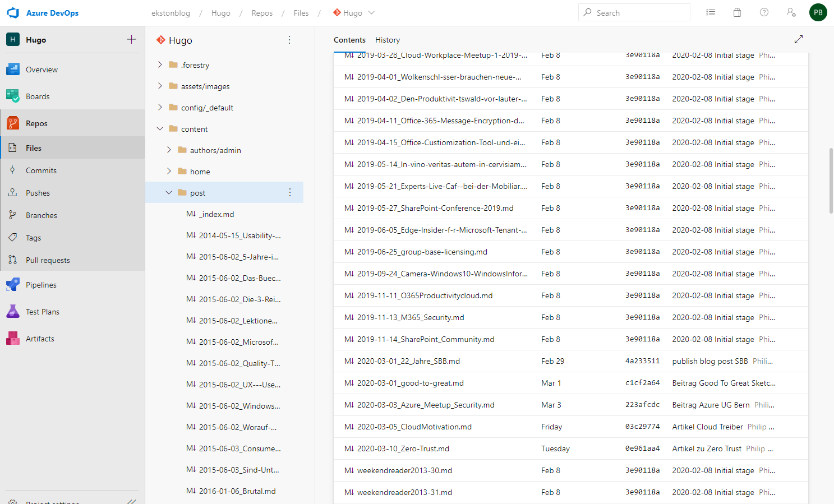Open the work items list icon in header

(x=711, y=12)
